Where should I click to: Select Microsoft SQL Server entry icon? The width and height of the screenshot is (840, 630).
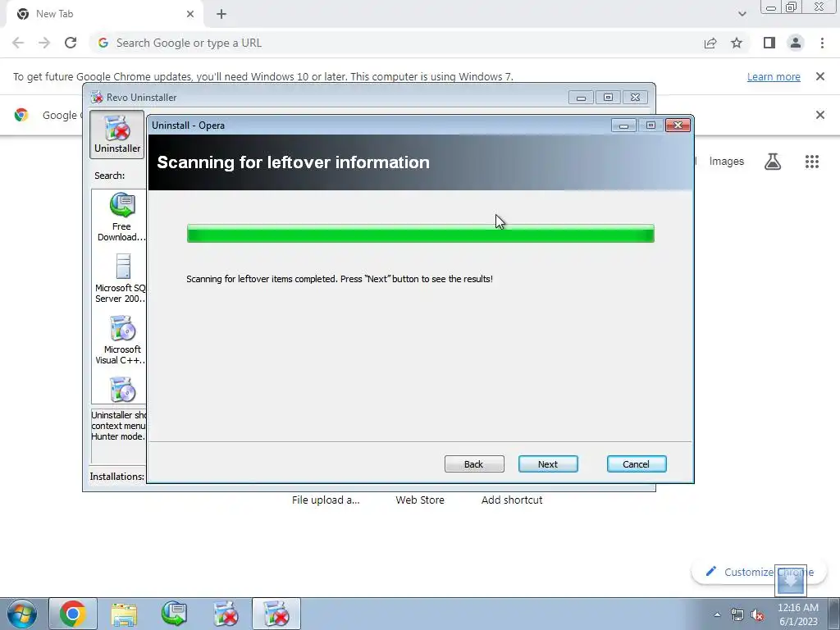[x=123, y=267]
